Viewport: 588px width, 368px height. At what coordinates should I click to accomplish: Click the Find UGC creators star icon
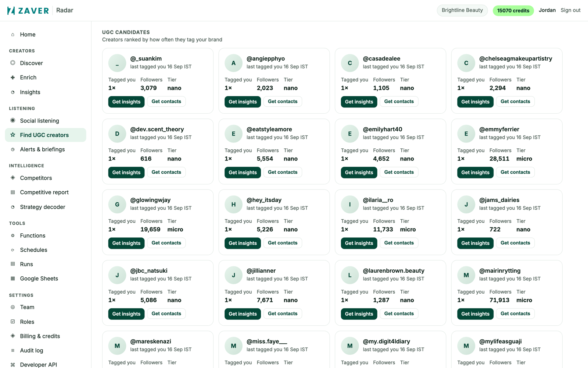pos(13,135)
